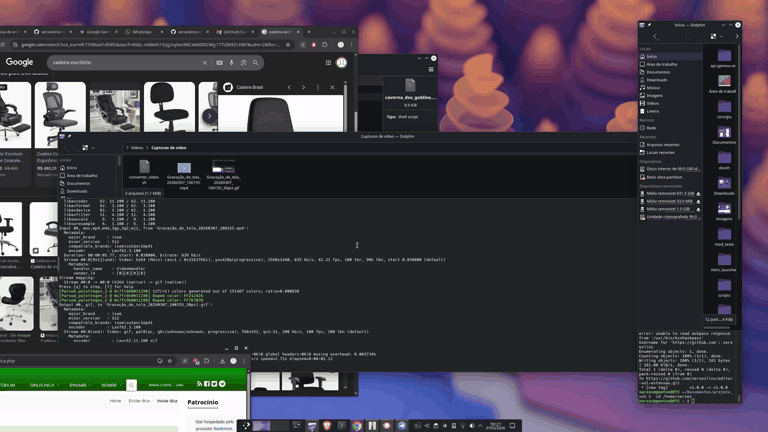The image size is (768, 432).
Task: Click the Google voice search microphone icon
Action: coord(231,62)
